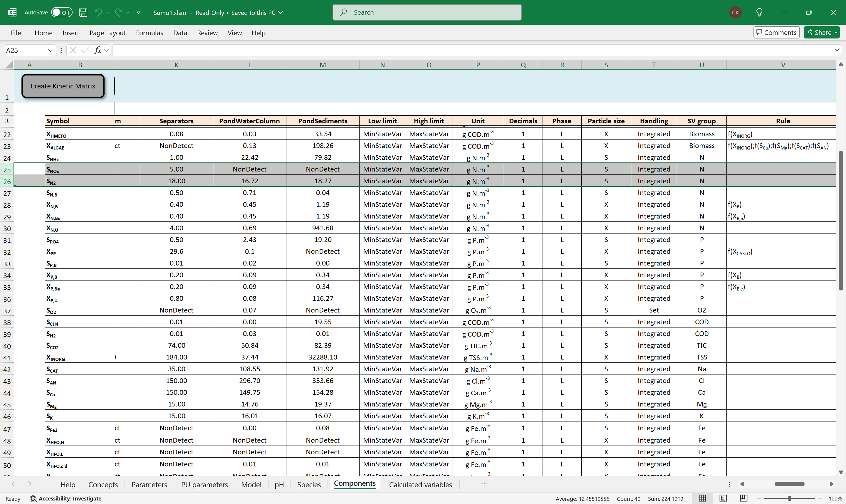
Task: Add a new sheet with plus icon
Action: tap(484, 484)
